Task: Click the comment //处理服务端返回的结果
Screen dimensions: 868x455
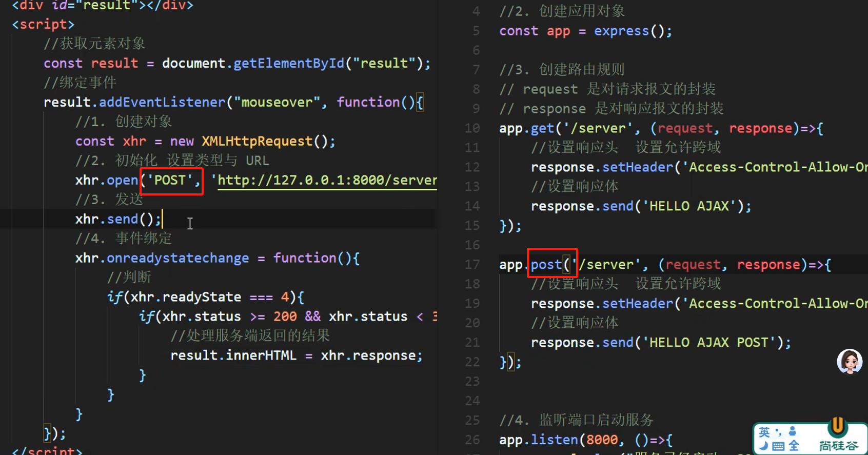Action: pyautogui.click(x=250, y=336)
